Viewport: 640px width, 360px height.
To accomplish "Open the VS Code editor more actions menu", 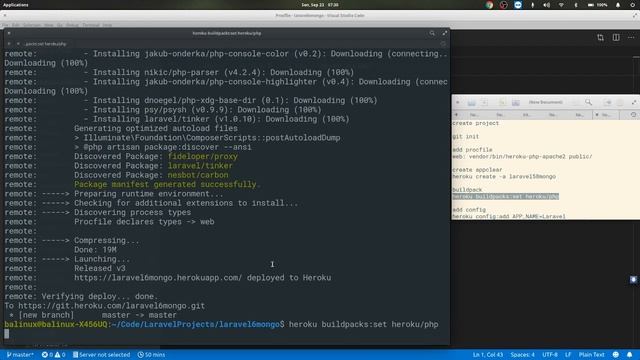I will 631,38.
